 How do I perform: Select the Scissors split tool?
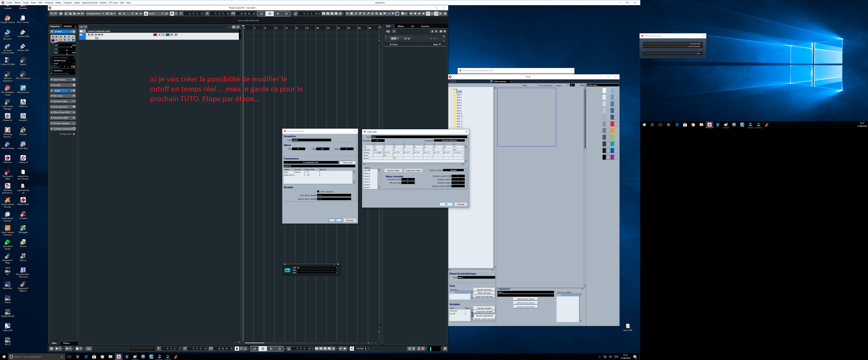pos(364,13)
